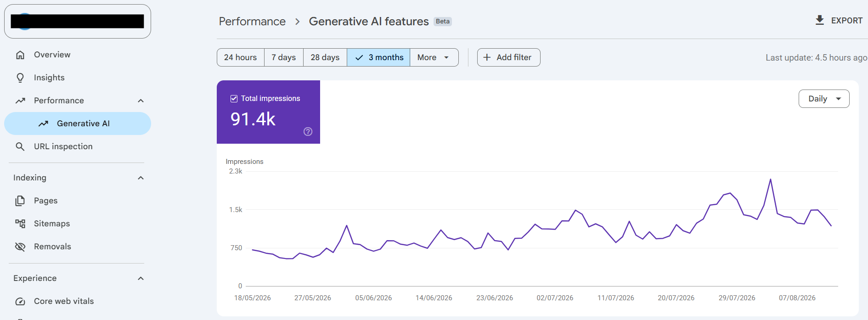The height and width of the screenshot is (320, 868).
Task: Click the Add filter button
Action: (x=508, y=57)
